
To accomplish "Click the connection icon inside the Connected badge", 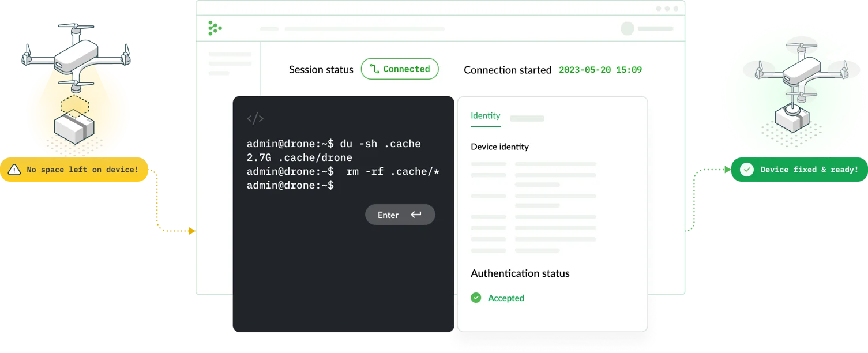I will [374, 69].
